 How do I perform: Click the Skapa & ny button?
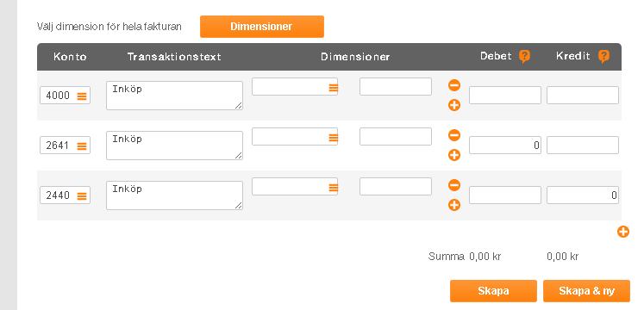586,291
